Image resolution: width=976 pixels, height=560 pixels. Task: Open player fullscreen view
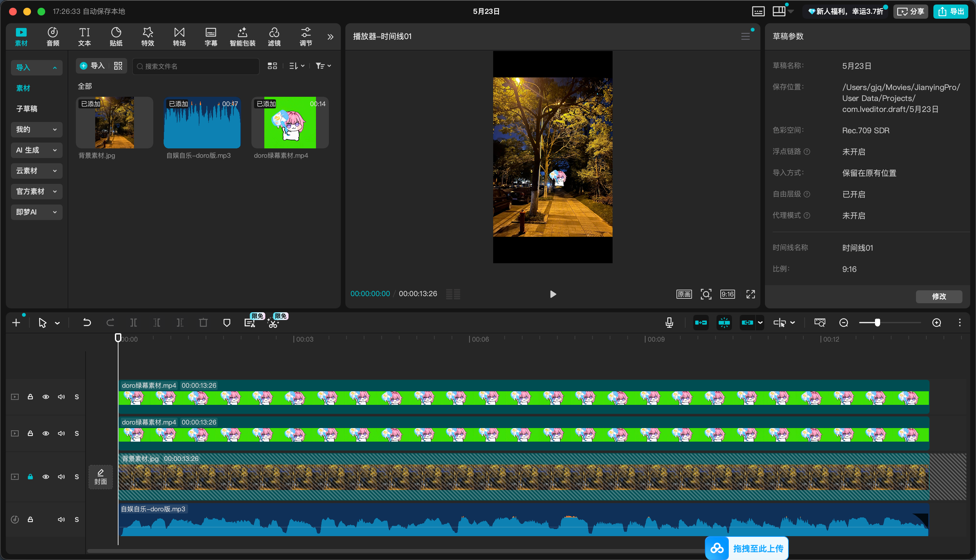coord(751,294)
